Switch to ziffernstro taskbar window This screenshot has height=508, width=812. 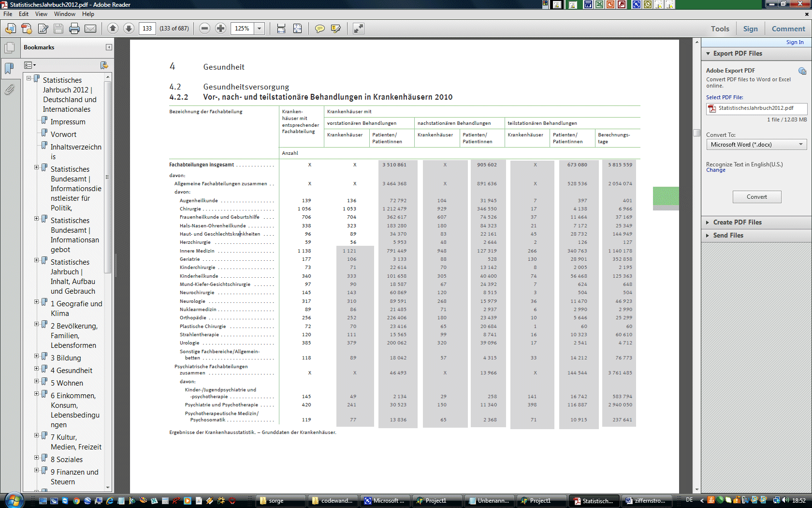pyautogui.click(x=646, y=501)
